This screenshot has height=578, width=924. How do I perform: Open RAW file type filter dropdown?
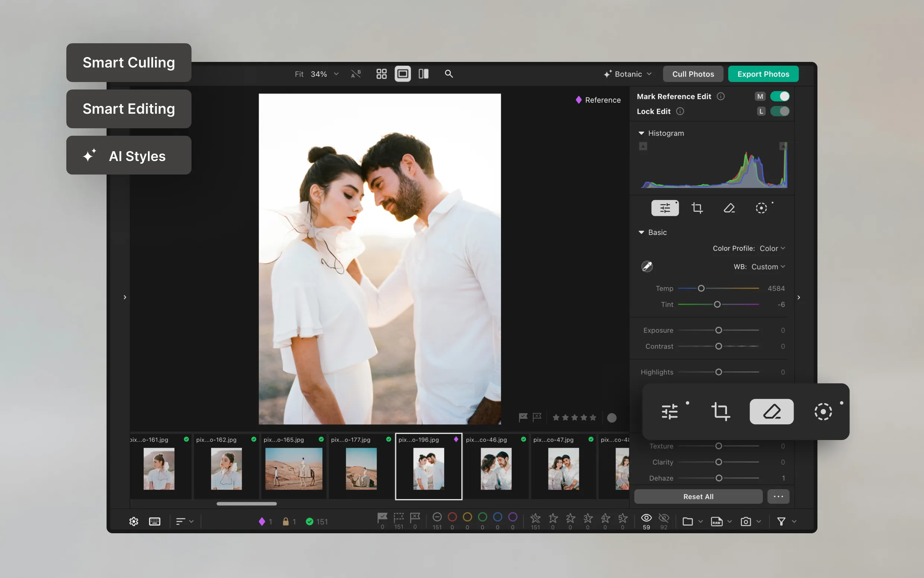[721, 521]
